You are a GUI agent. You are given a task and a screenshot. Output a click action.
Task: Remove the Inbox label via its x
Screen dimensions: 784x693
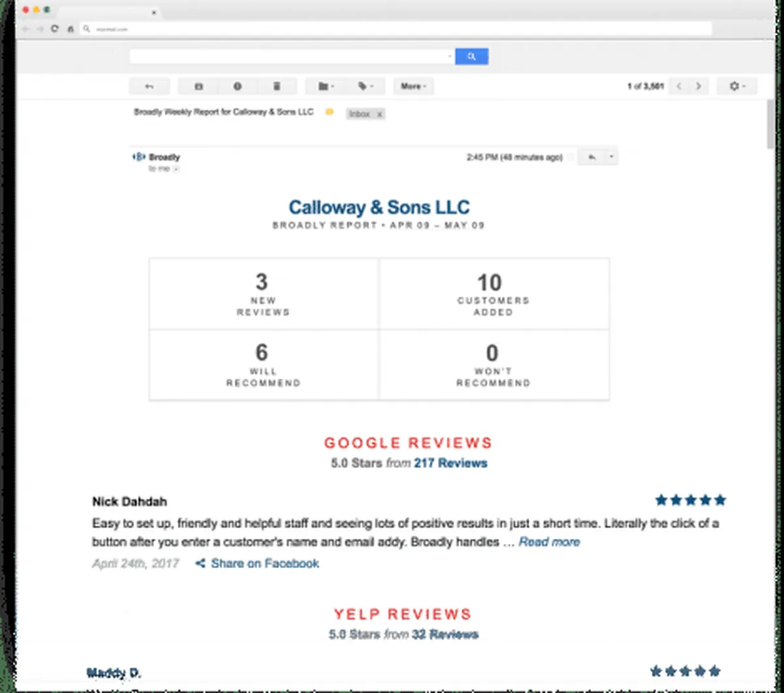(380, 114)
